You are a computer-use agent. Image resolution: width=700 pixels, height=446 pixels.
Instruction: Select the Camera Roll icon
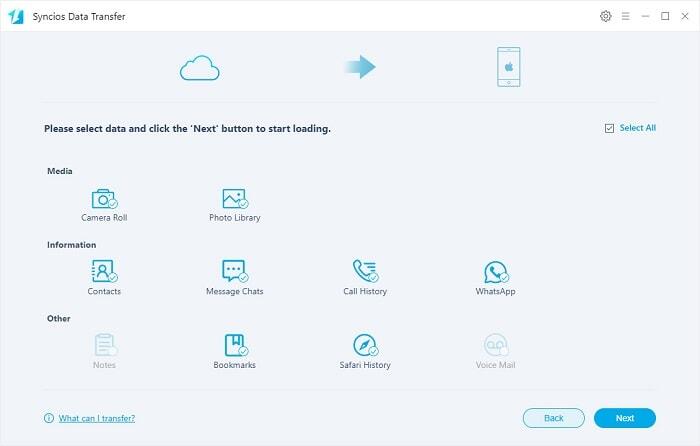click(104, 198)
